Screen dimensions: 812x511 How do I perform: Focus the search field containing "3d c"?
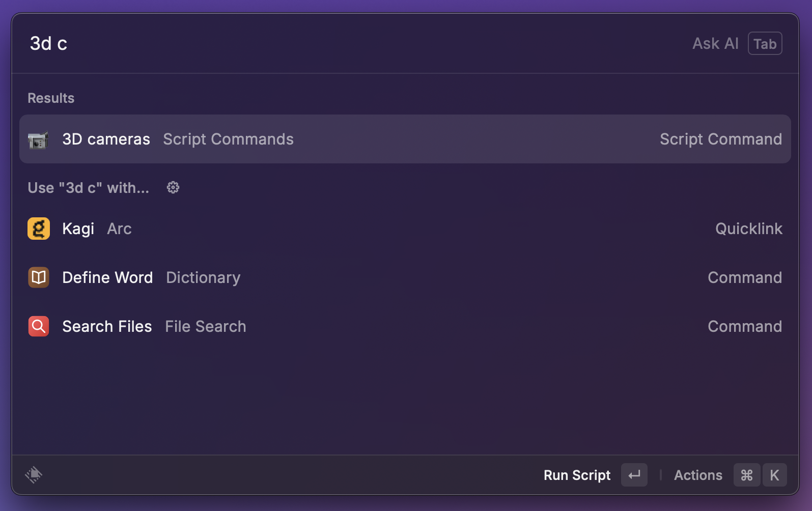305,44
